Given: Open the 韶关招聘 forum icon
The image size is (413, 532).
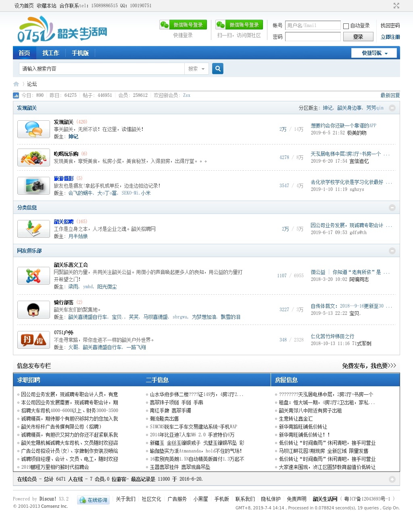Looking at the screenshot, I should 33,229.
